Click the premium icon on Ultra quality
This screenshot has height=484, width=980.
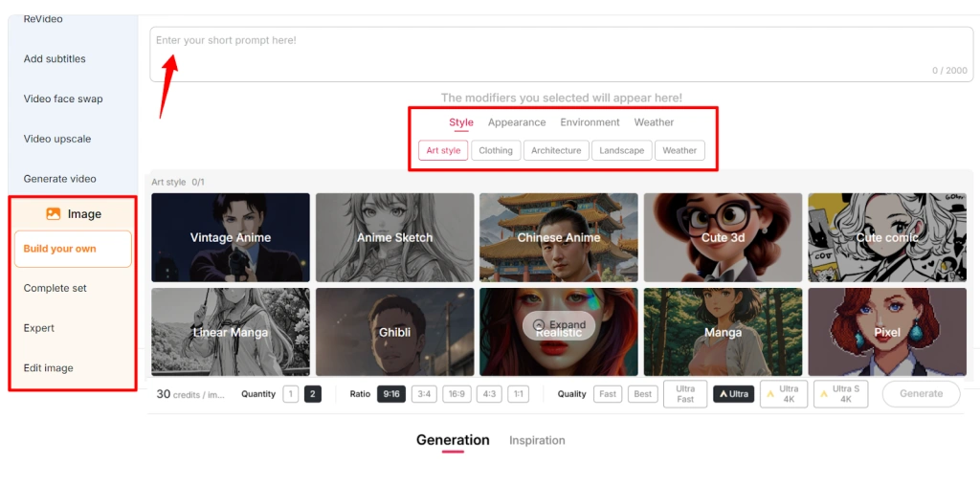point(724,394)
